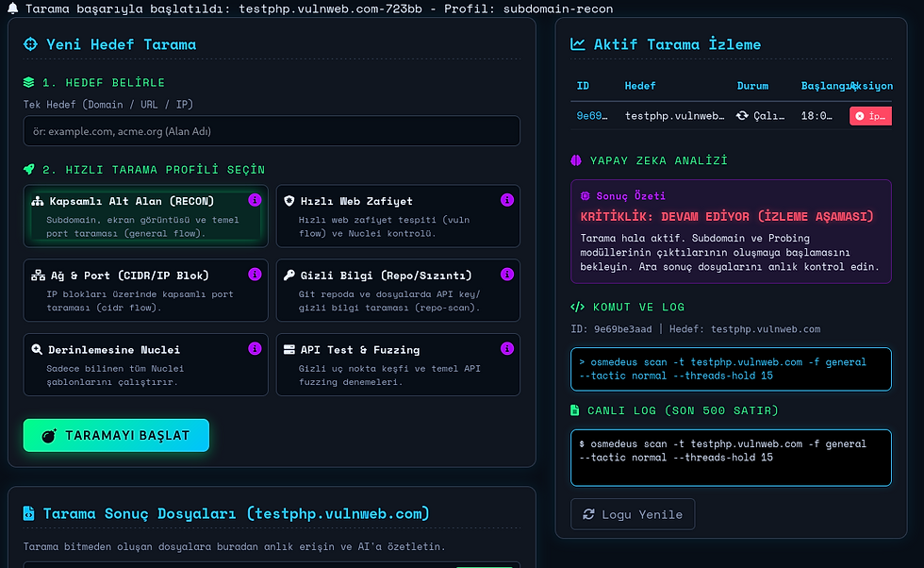Click the CANLI LOG output box
924x568 pixels.
(731, 458)
